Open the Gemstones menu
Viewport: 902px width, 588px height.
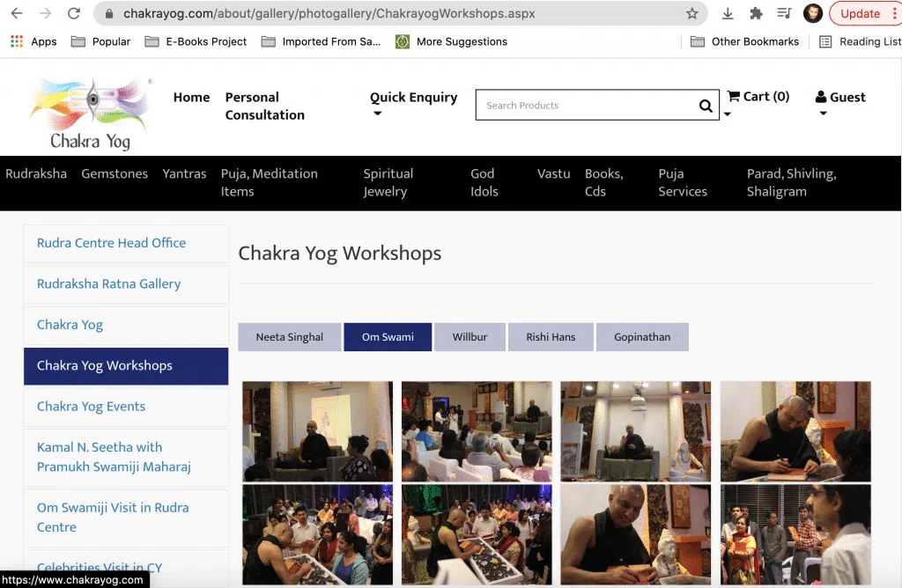[115, 173]
